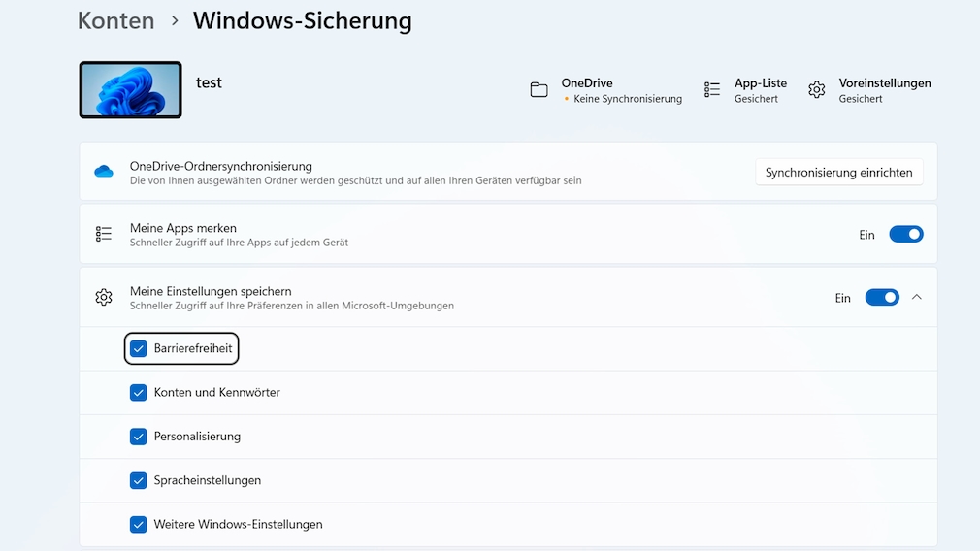The width and height of the screenshot is (980, 551).
Task: Uncheck Weitere Windows-Einstellungen checkbox
Action: [139, 525]
